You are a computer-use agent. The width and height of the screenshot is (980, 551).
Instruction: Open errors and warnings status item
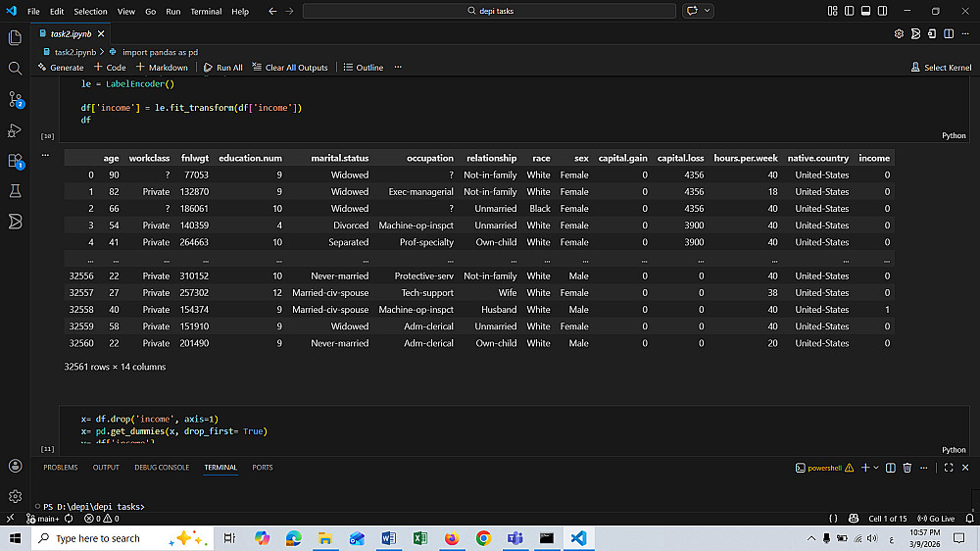(x=102, y=519)
